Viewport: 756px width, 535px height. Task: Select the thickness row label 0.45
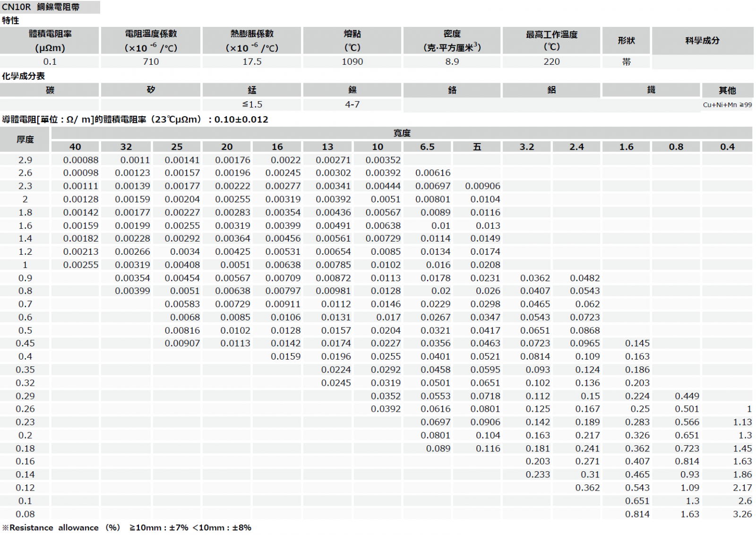25,343
